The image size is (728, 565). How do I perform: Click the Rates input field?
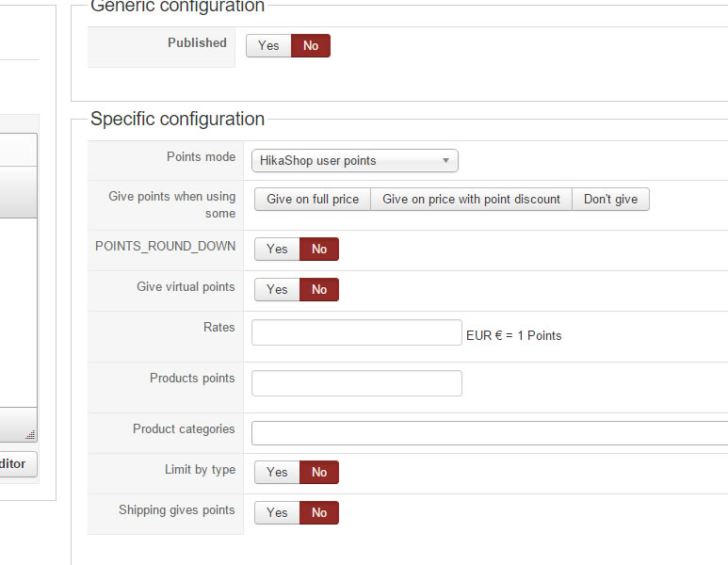click(356, 333)
